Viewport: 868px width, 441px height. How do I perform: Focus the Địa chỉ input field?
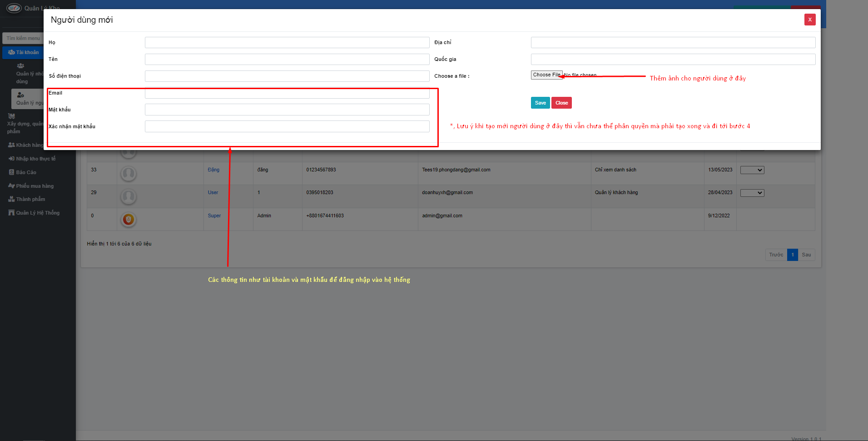pos(673,42)
